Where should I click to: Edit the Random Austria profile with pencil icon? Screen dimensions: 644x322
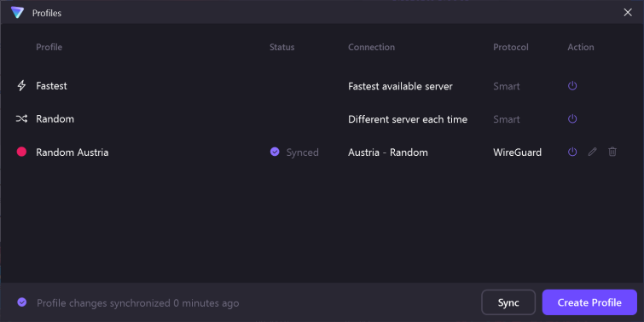pos(592,152)
